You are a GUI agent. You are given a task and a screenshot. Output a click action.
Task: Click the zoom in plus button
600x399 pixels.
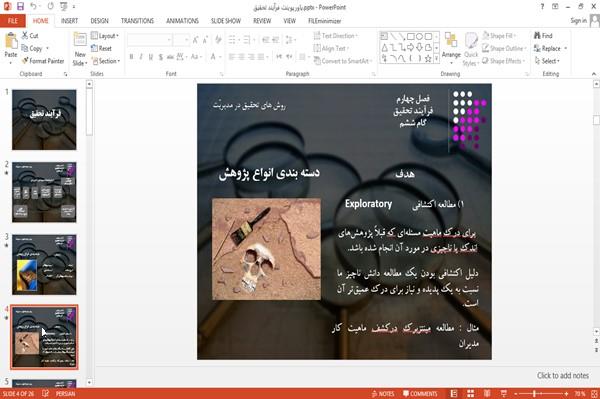point(566,394)
